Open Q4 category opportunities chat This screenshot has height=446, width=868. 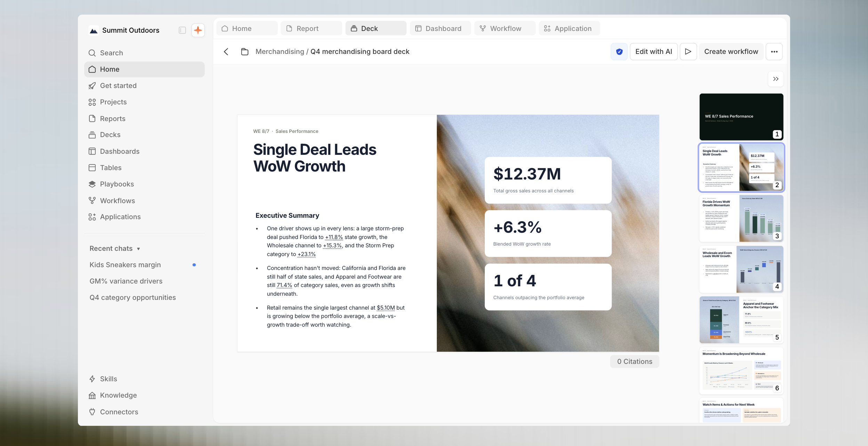tap(144, 297)
